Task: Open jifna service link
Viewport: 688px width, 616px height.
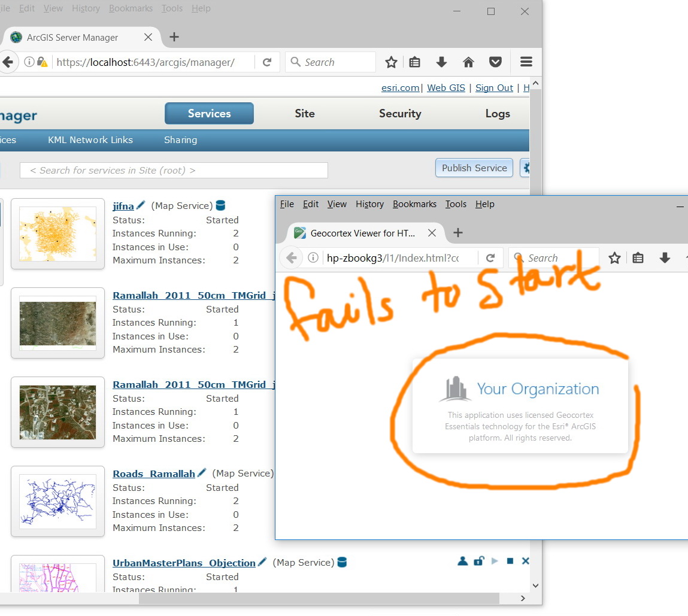Action: click(123, 206)
